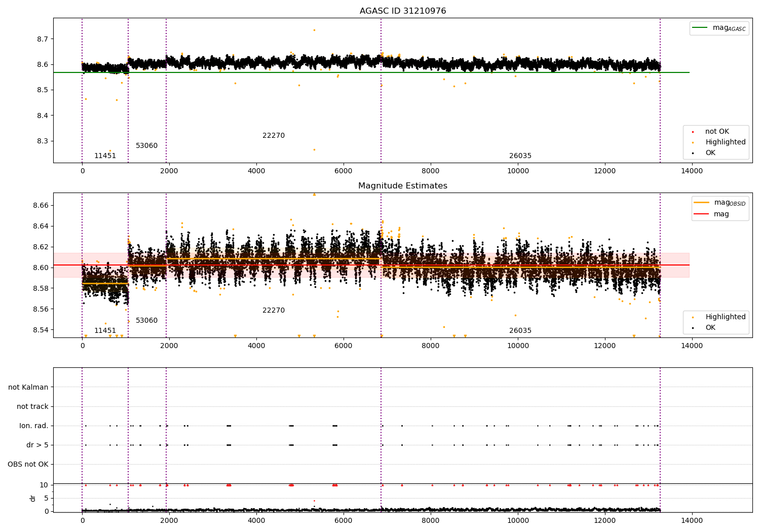This screenshot has height=532, width=760.
Task: Click the 'not track' row label
Action: click(32, 407)
